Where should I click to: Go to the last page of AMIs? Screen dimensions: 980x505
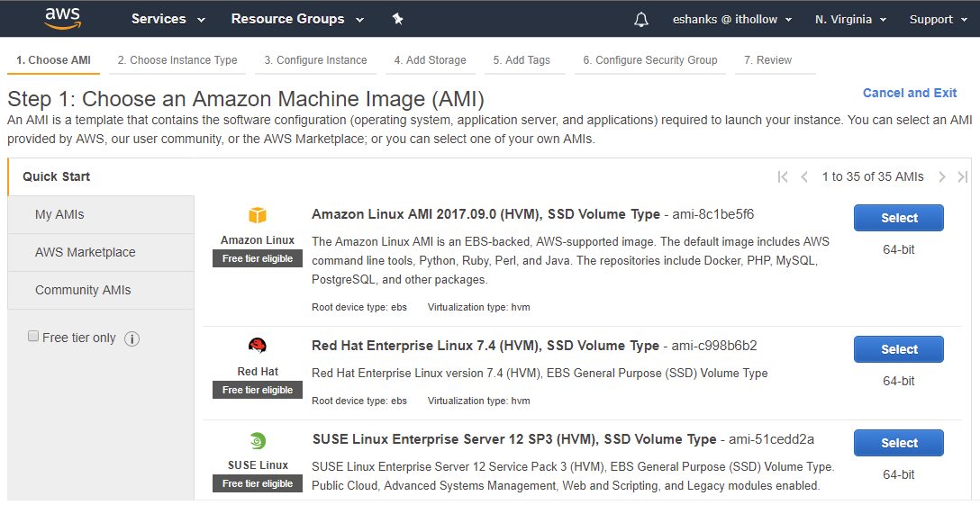[963, 177]
